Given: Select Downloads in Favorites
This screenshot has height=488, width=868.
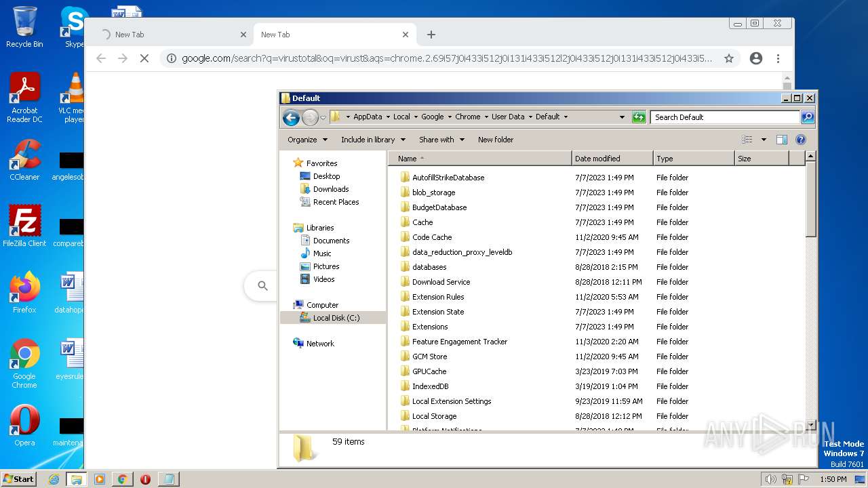Looking at the screenshot, I should pos(331,189).
